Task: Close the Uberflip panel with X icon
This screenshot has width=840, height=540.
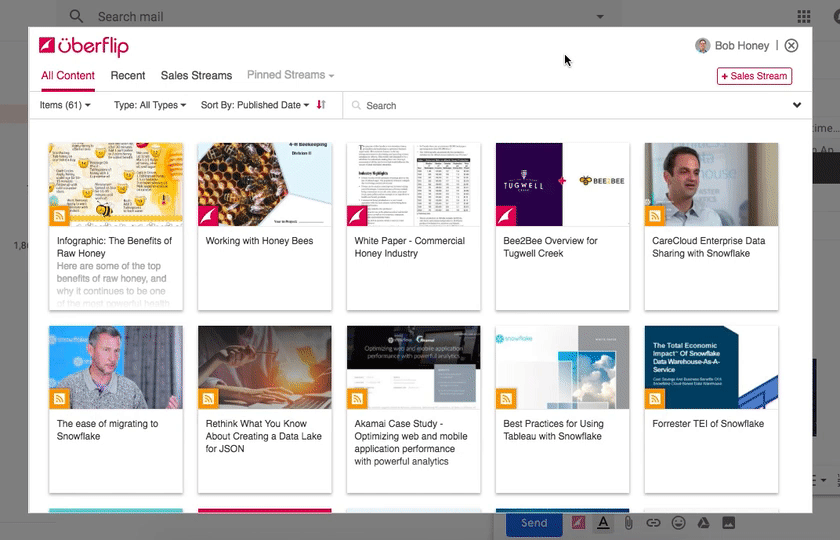Action: (x=791, y=46)
